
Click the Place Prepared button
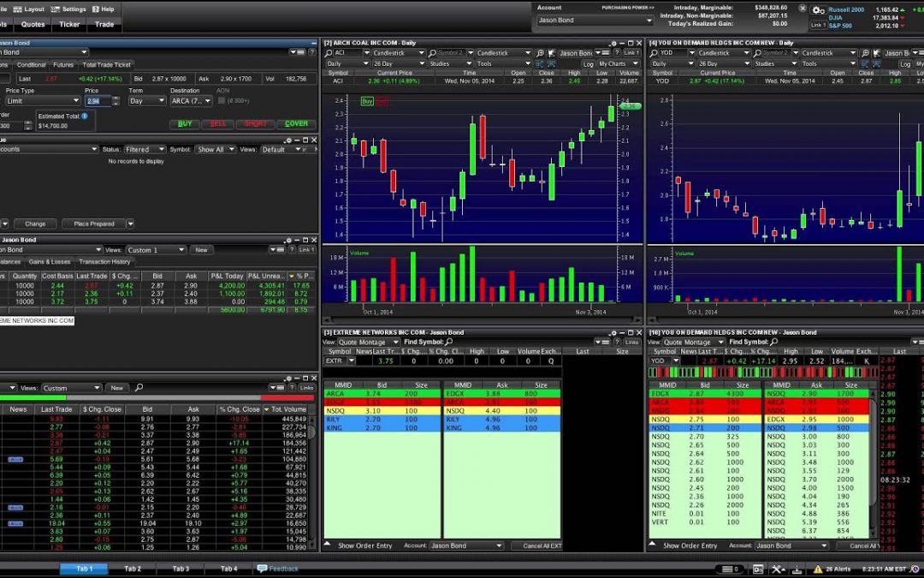pos(94,224)
